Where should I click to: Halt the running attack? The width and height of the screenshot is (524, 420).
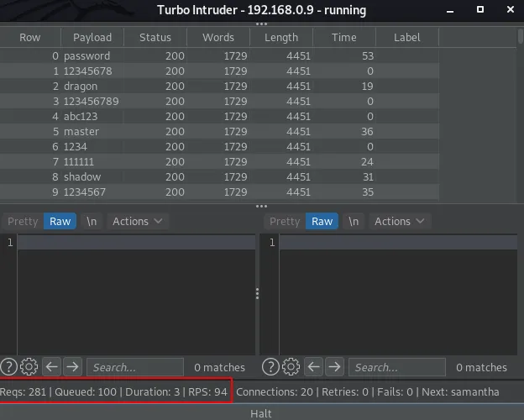[x=261, y=413]
